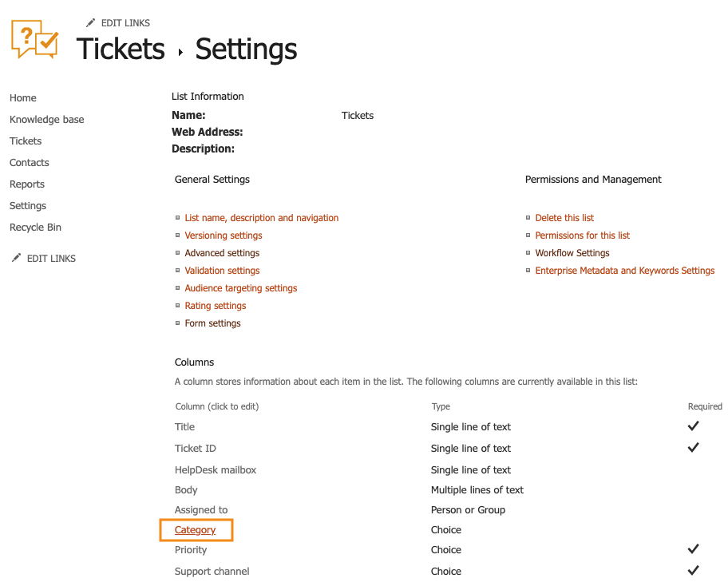Edit the Category column

tap(196, 530)
